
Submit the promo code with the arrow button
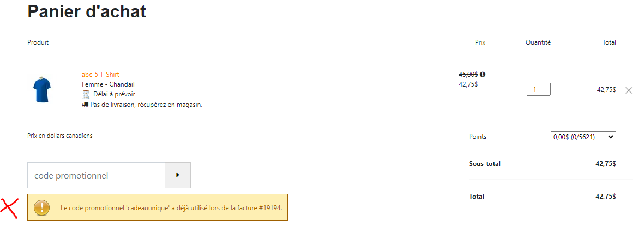click(x=177, y=175)
